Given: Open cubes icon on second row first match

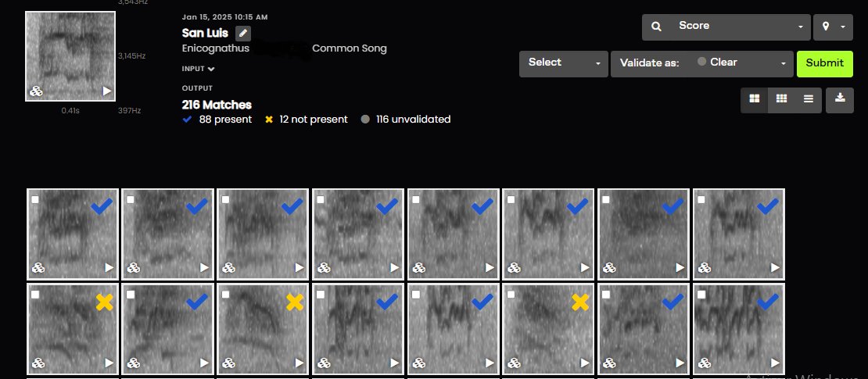Looking at the screenshot, I should pyautogui.click(x=38, y=363).
